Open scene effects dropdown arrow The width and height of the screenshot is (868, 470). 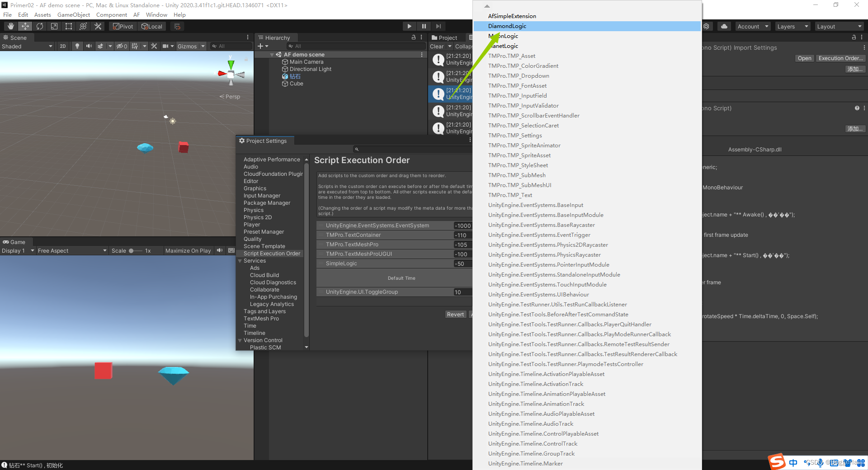[x=110, y=46]
